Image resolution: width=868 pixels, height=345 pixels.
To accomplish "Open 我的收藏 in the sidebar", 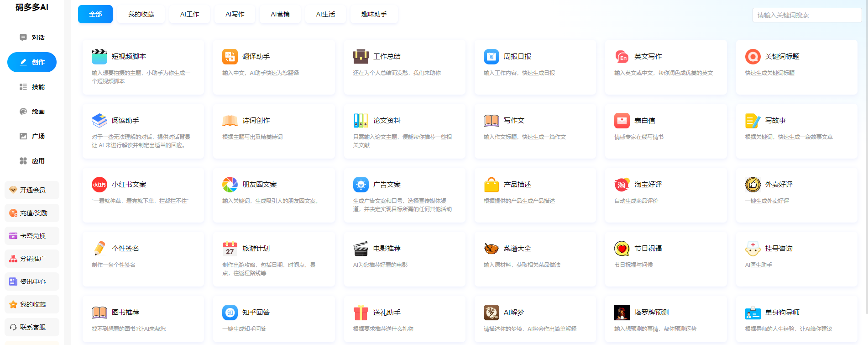I will [32, 304].
